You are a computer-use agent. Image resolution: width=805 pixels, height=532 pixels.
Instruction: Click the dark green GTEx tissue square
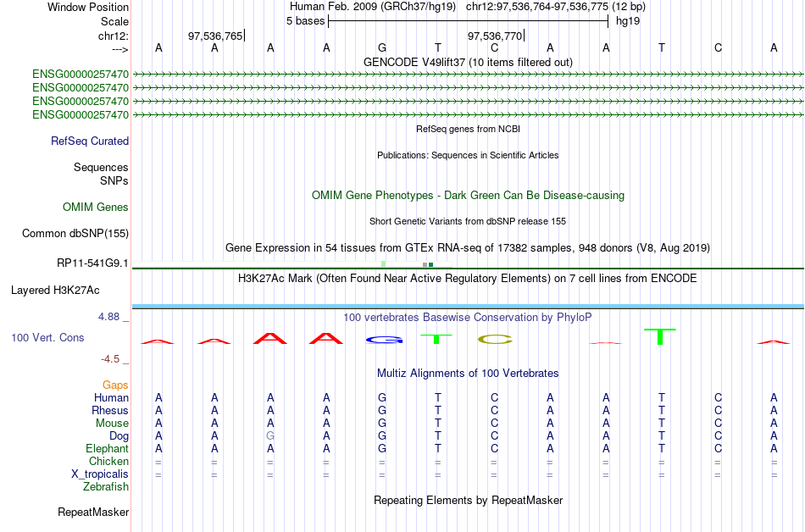pos(430,264)
